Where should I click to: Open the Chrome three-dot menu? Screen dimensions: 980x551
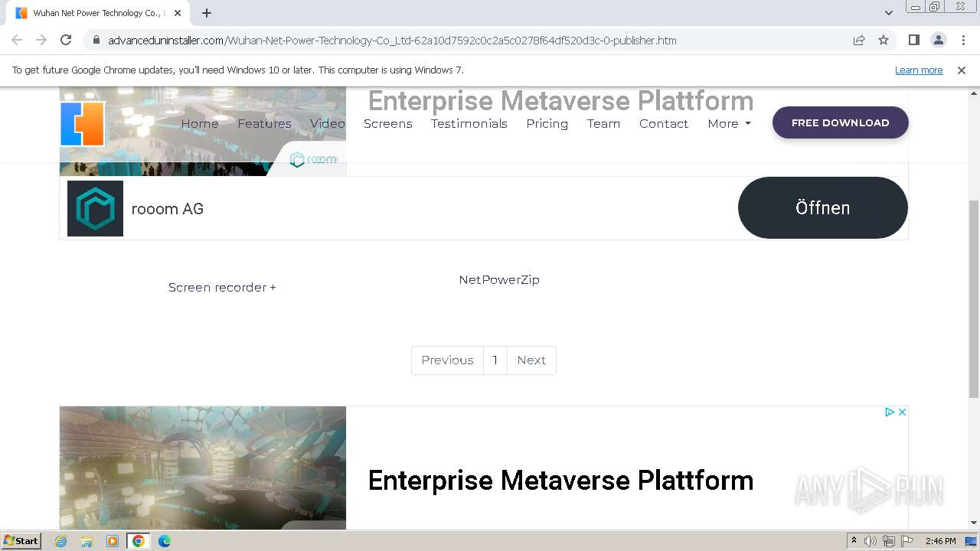962,40
